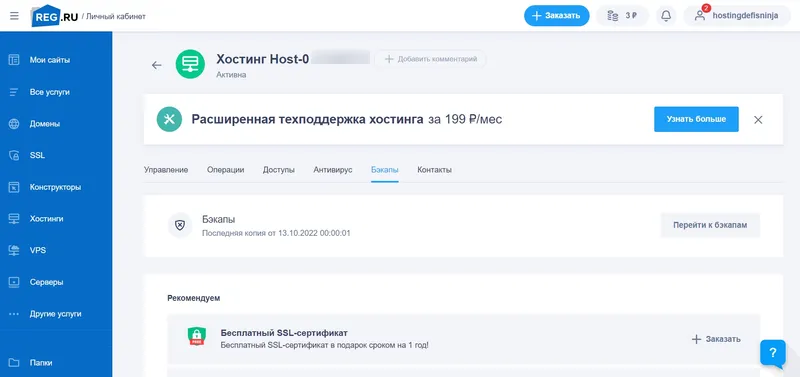Close the Расширенная техподдержка banner

(758, 120)
